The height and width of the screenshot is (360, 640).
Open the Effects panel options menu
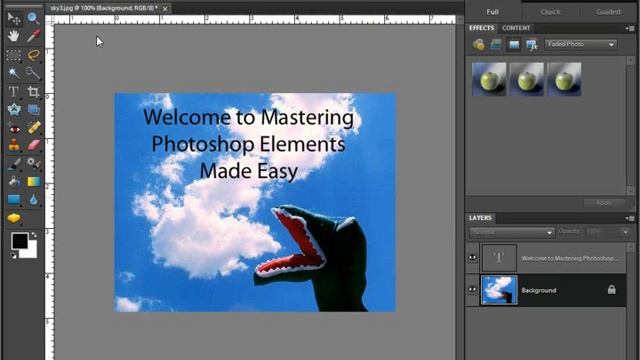pyautogui.click(x=630, y=28)
